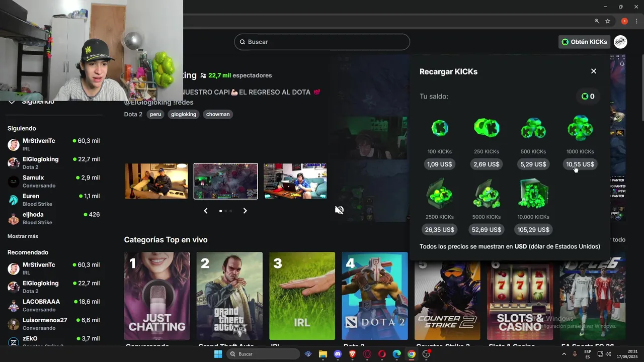This screenshot has height=362, width=644.
Task: Open MrStivenTc in Recomendado list
Action: point(54,268)
